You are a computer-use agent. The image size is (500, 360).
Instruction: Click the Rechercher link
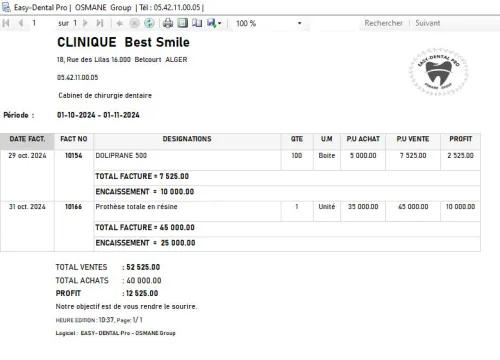tap(383, 23)
